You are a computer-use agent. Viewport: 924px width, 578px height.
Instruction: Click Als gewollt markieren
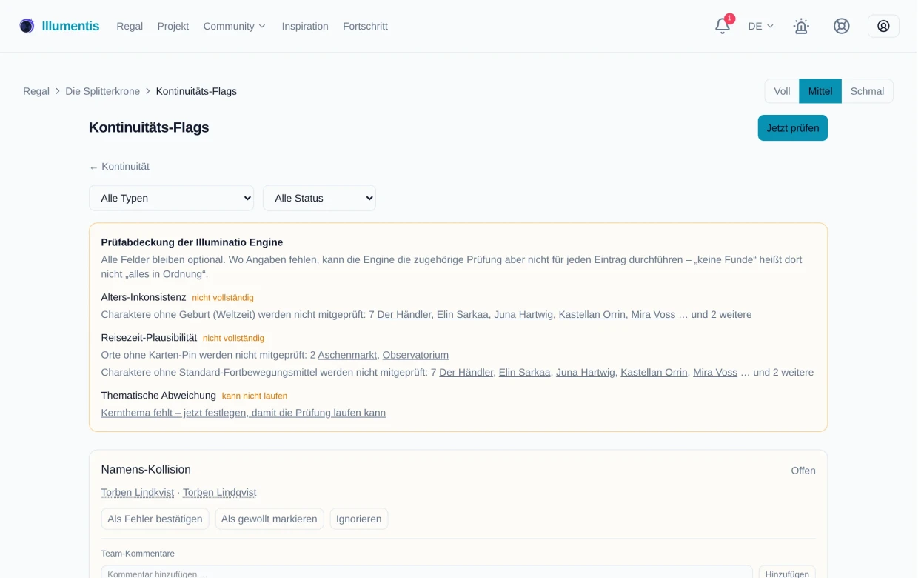[x=269, y=519]
